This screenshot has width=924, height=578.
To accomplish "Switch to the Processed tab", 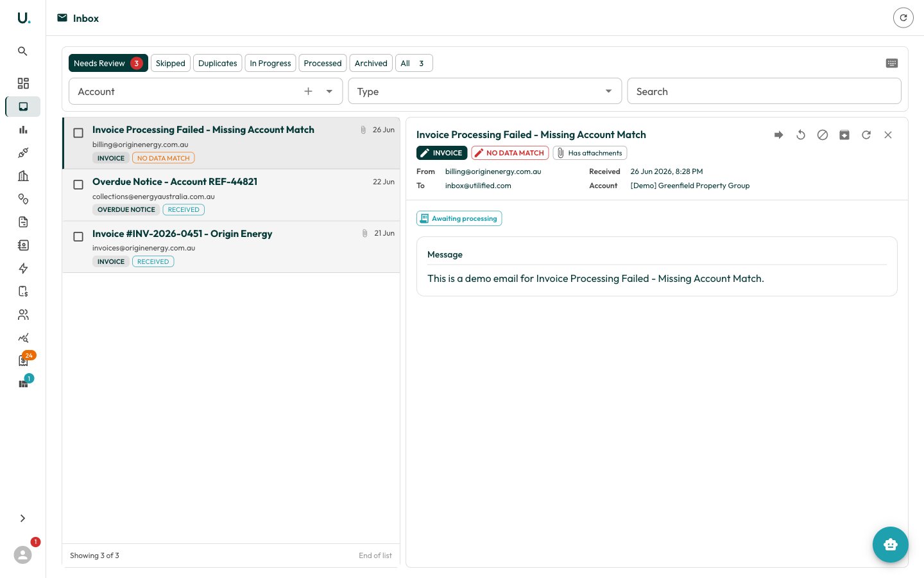I will (323, 63).
